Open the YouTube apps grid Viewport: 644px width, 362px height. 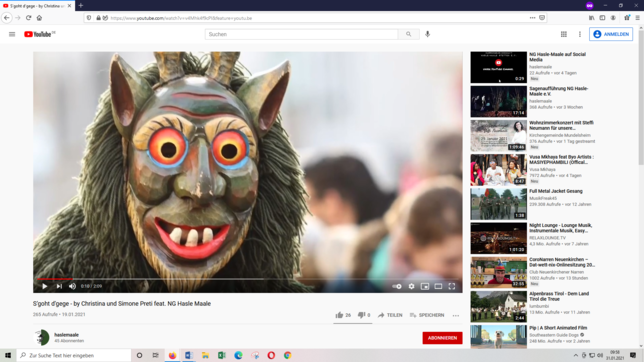564,34
